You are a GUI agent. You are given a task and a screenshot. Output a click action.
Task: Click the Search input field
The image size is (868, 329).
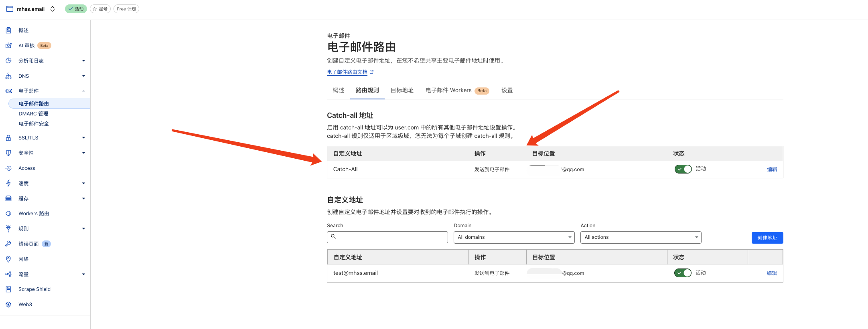click(387, 237)
